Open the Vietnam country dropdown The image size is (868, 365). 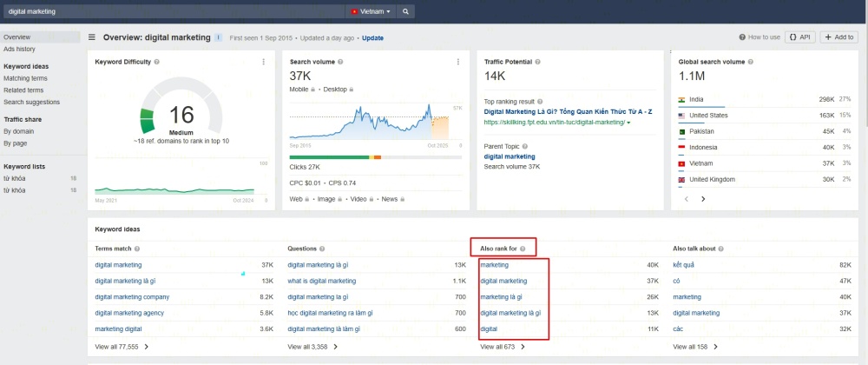pos(371,12)
